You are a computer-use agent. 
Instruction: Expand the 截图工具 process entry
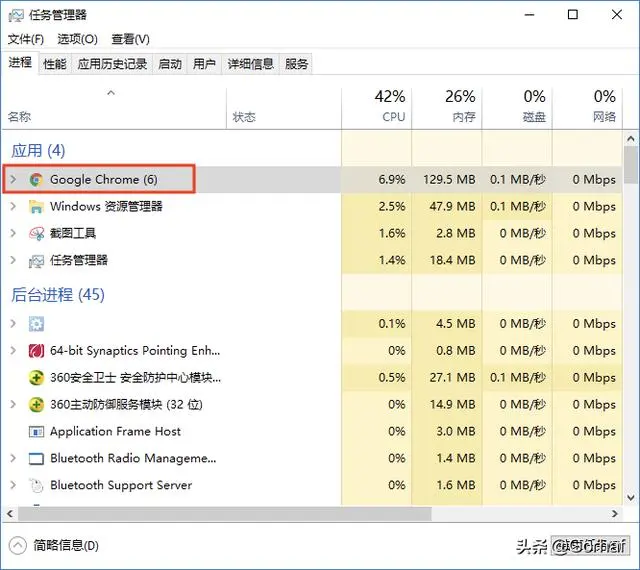pyautogui.click(x=13, y=233)
